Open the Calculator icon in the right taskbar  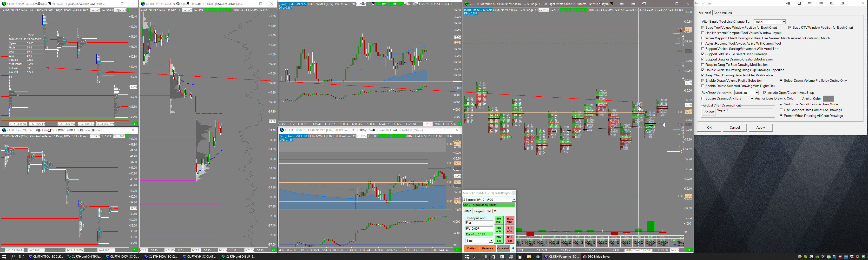click(x=520, y=257)
